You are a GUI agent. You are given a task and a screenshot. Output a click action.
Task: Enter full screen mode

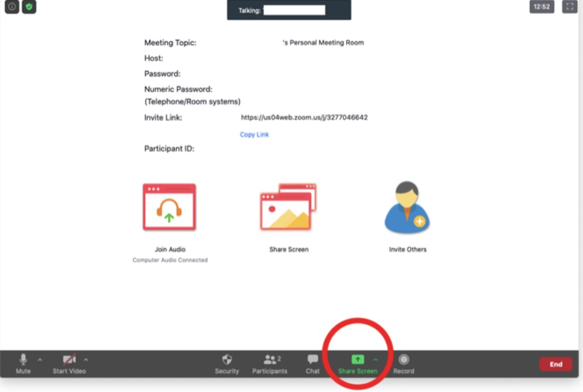pos(570,6)
